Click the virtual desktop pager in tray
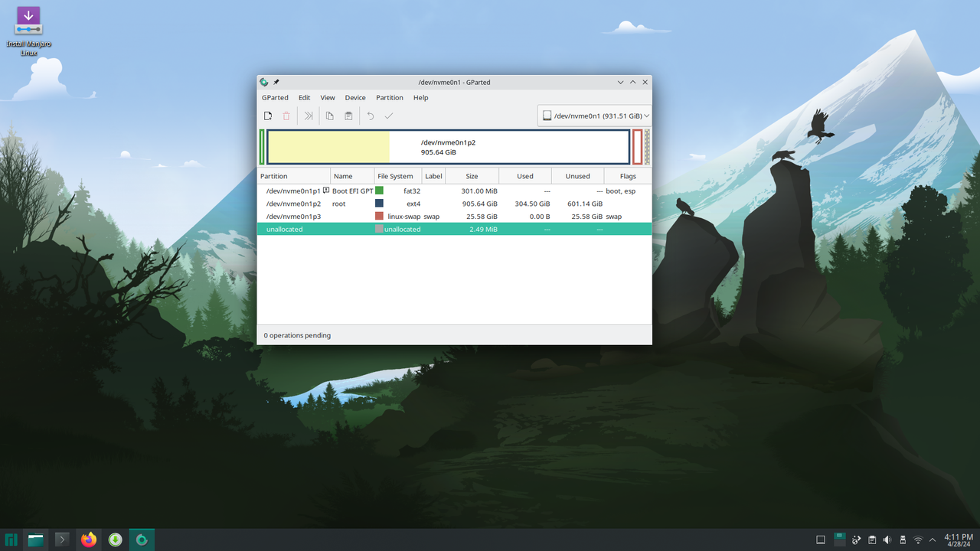 tap(839, 540)
